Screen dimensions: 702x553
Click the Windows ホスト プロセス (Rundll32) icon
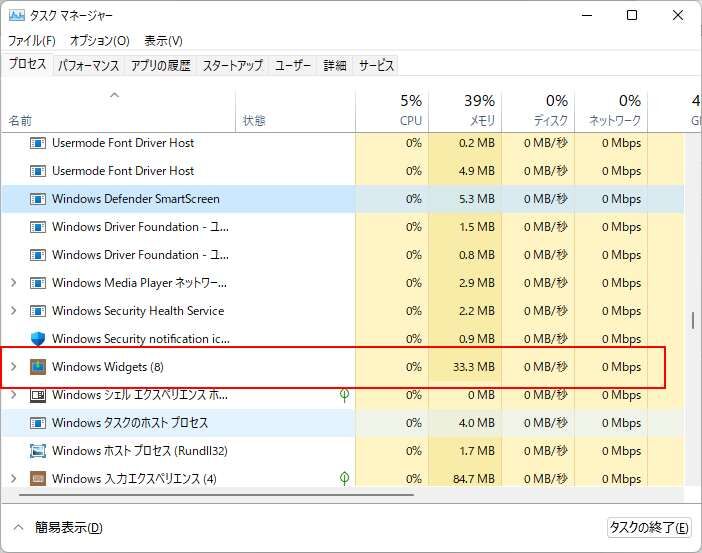pos(38,451)
